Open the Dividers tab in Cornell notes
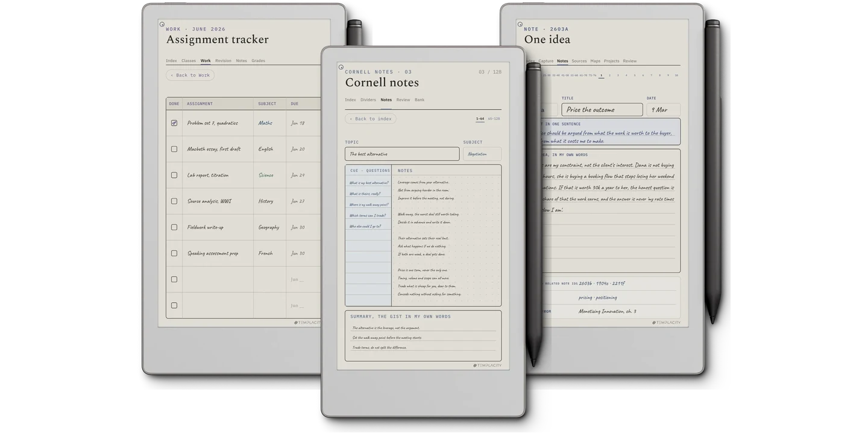This screenshot has width=868, height=433. [x=368, y=100]
